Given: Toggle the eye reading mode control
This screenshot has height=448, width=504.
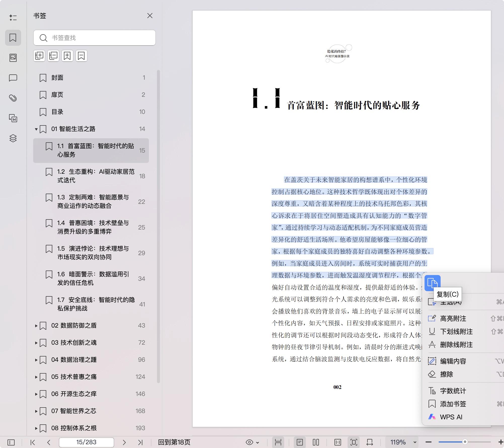Looking at the screenshot, I should (x=249, y=442).
